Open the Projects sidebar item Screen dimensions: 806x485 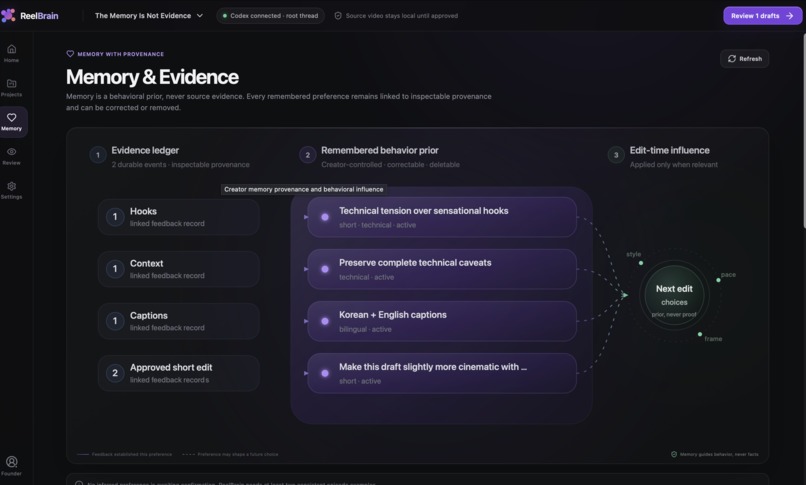point(11,88)
